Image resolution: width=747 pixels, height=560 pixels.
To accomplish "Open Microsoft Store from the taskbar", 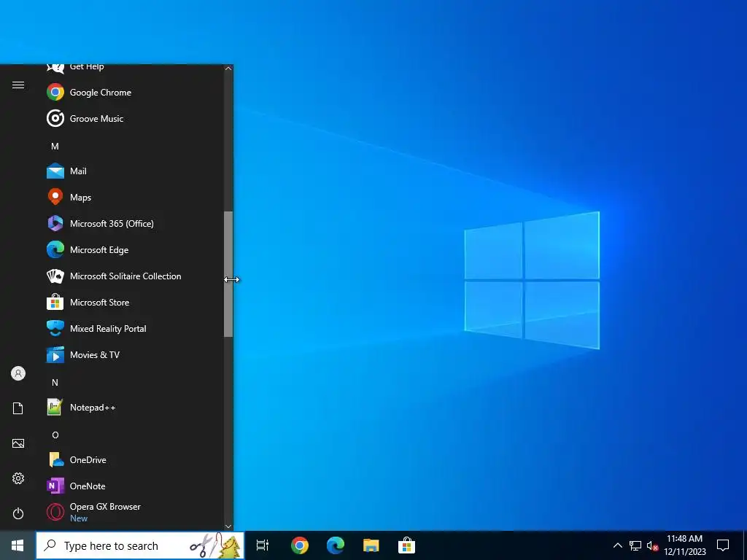I will [406, 545].
